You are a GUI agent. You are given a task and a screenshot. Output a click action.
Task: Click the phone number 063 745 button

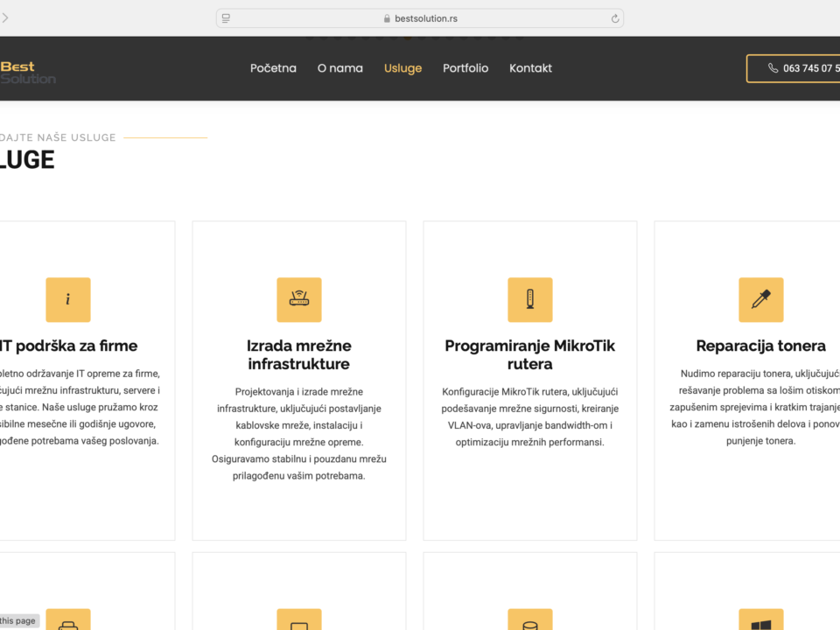pyautogui.click(x=796, y=68)
